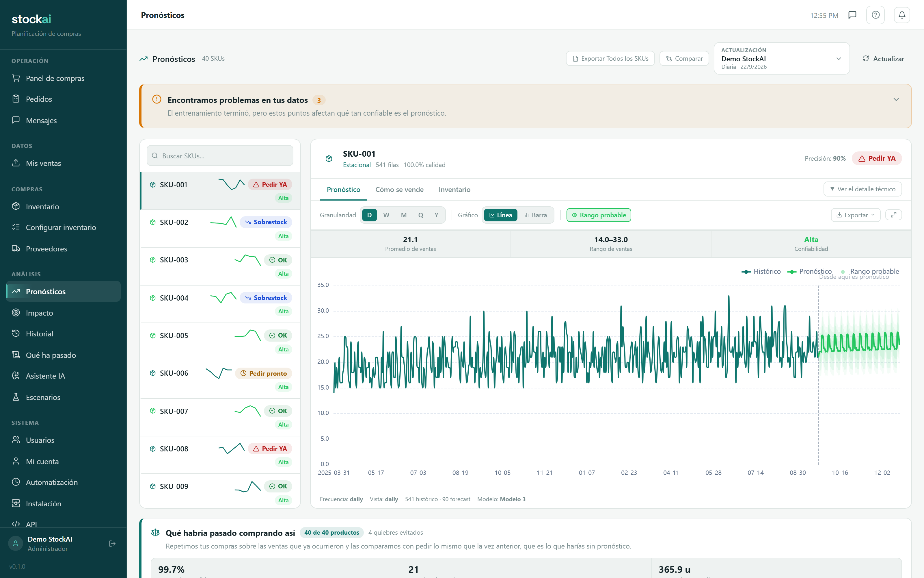The image size is (924, 578).
Task: Open Configurar inventario in sidebar
Action: click(64, 227)
